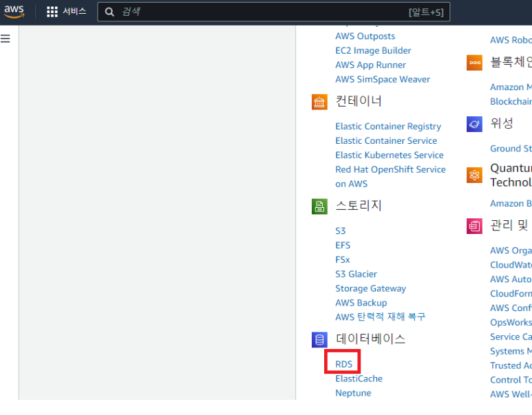This screenshot has height=415, width=532.
Task: Select the 위성 heading text
Action: [502, 123]
